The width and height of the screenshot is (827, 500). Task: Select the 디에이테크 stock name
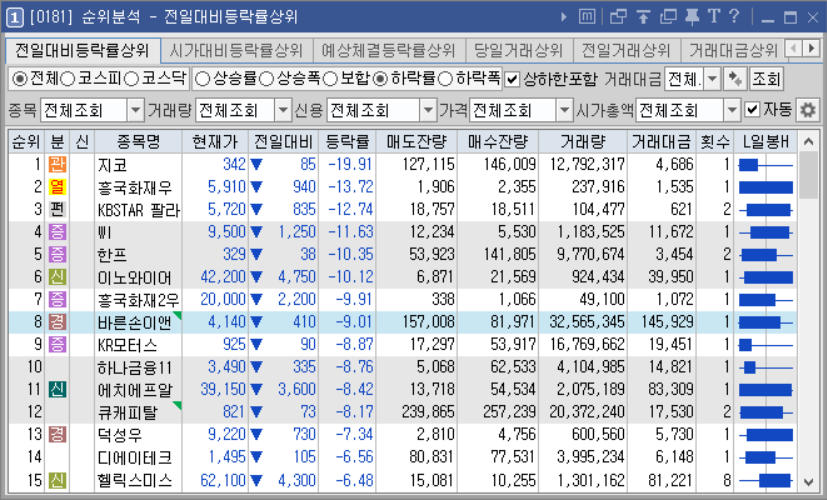pos(134,457)
